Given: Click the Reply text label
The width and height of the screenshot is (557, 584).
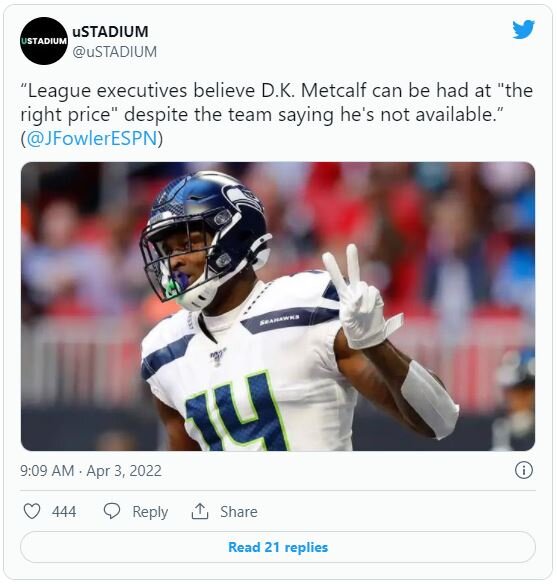Looking at the screenshot, I should (x=150, y=512).
